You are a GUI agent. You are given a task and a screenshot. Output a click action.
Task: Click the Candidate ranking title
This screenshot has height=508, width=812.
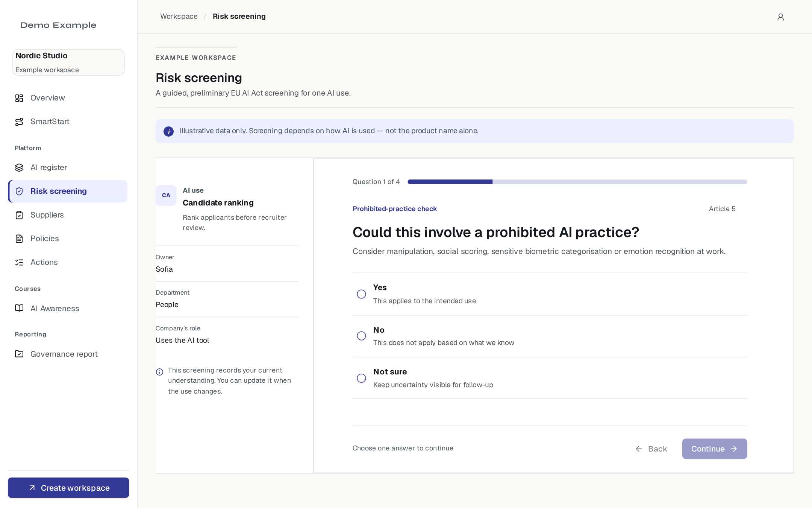click(x=218, y=203)
